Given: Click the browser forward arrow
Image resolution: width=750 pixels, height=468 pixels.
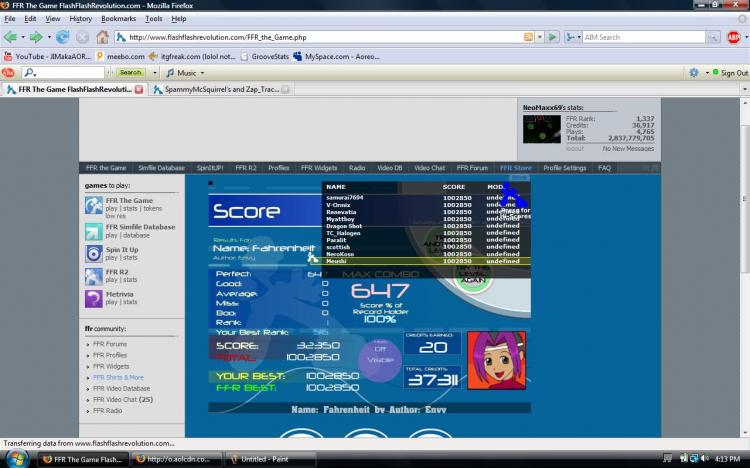Looking at the screenshot, I should (36, 37).
